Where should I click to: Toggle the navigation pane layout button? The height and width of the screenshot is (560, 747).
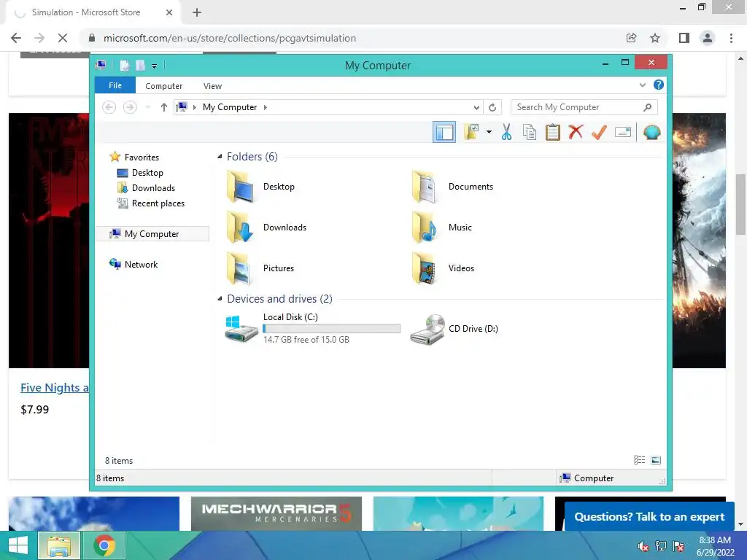coord(444,132)
